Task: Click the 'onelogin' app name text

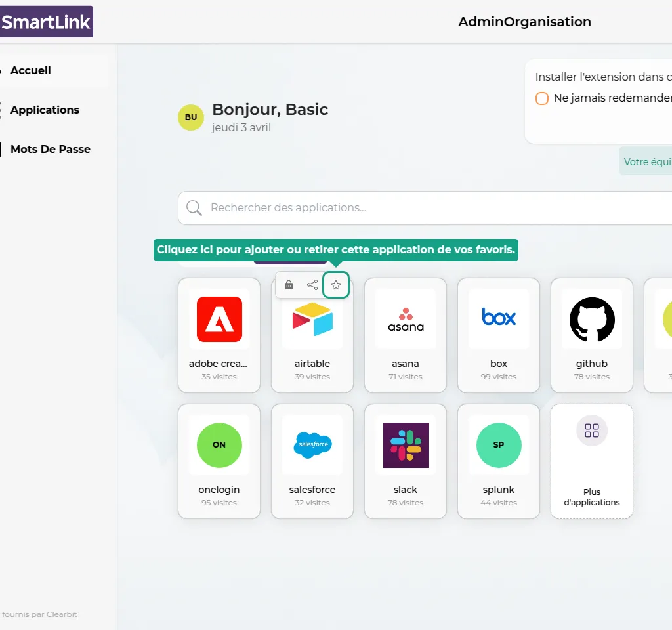Action: click(219, 490)
